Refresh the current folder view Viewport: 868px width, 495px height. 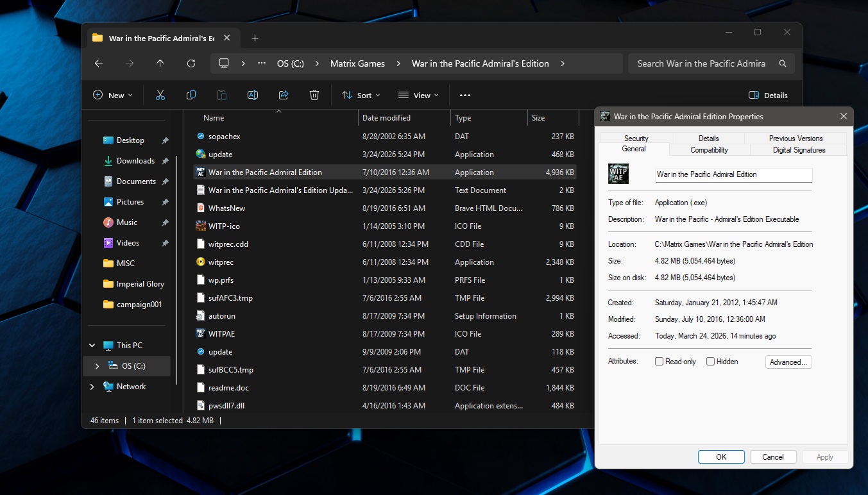click(191, 63)
